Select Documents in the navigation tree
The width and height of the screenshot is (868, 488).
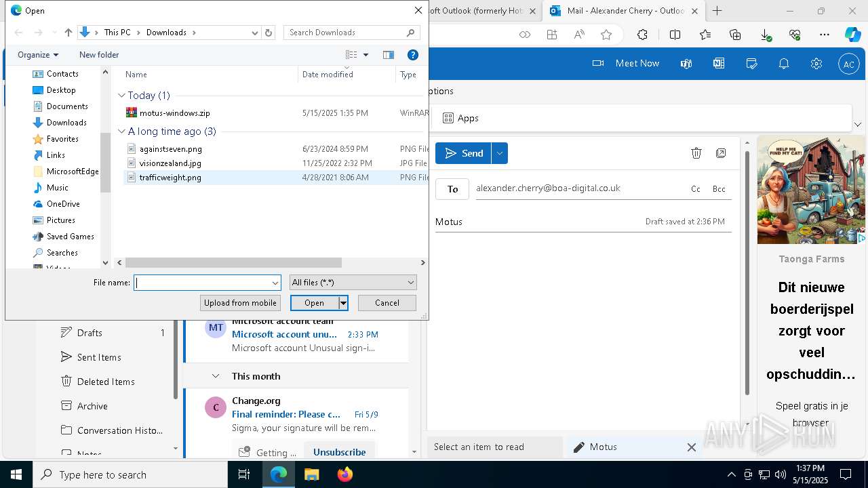click(67, 106)
